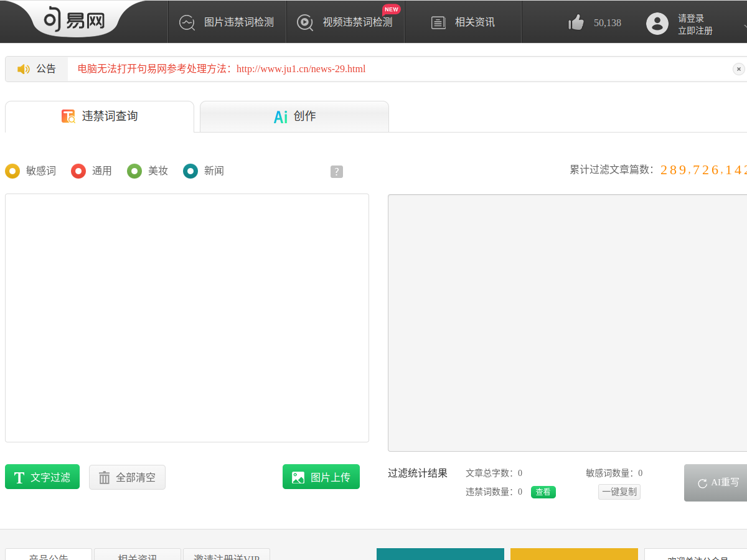Select the 新闻 radio option
747x560 pixels.
click(190, 170)
